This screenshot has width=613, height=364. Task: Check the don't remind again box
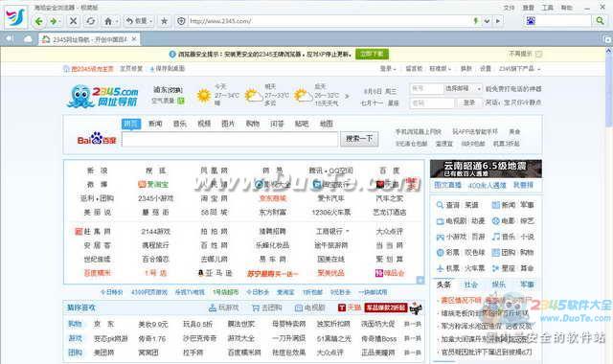tap(538, 54)
